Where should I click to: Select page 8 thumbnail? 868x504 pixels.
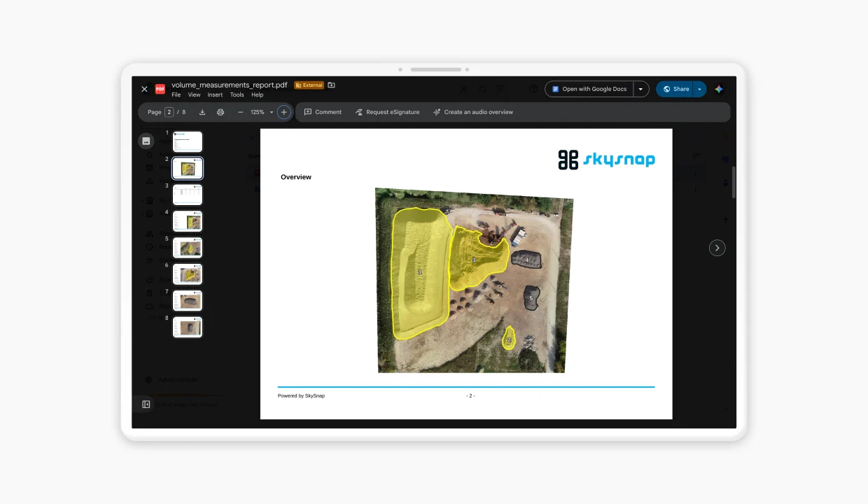(188, 327)
